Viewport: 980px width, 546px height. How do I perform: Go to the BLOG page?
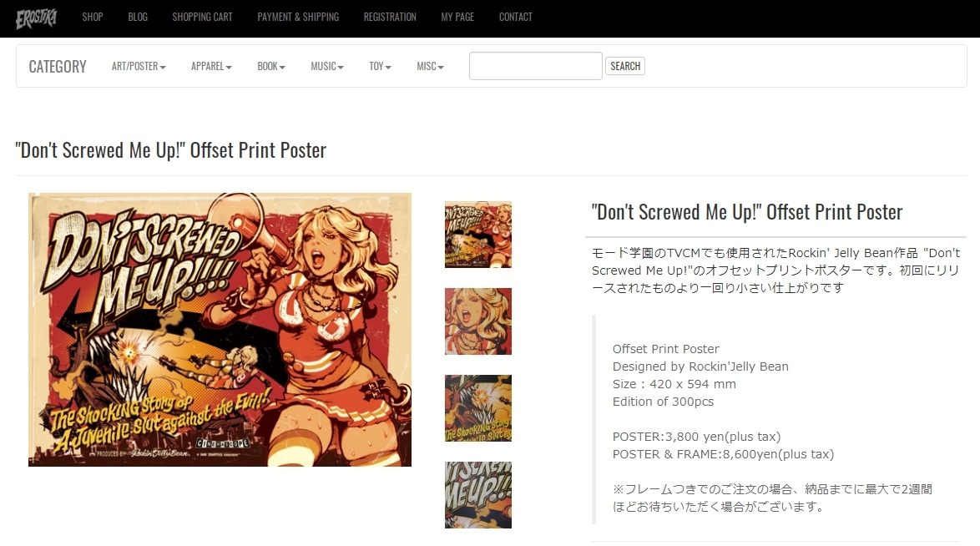click(x=138, y=17)
